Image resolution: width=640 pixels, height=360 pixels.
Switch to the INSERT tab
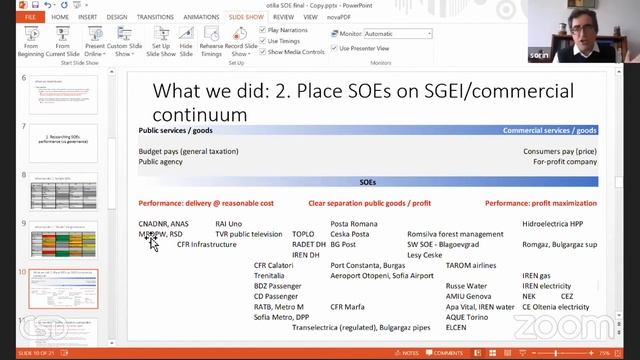point(87,17)
